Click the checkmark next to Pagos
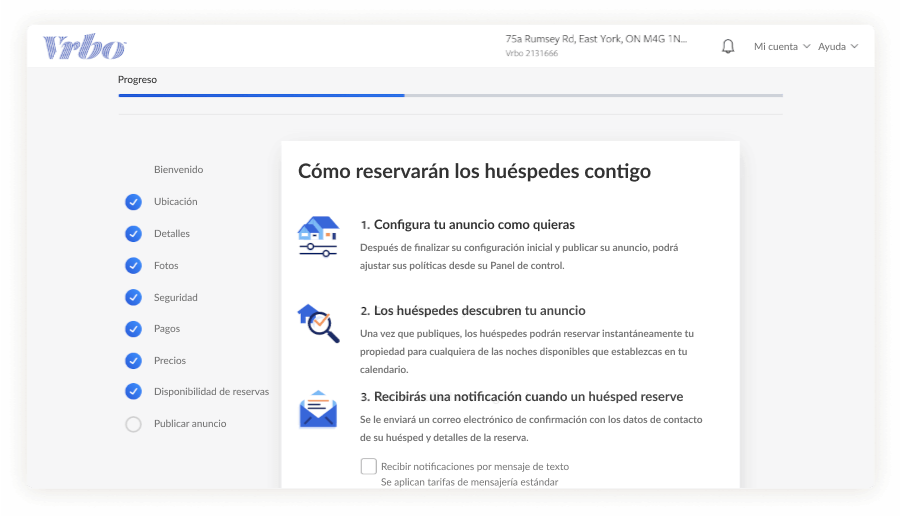Viewport: 901px width, 516px height. click(133, 329)
